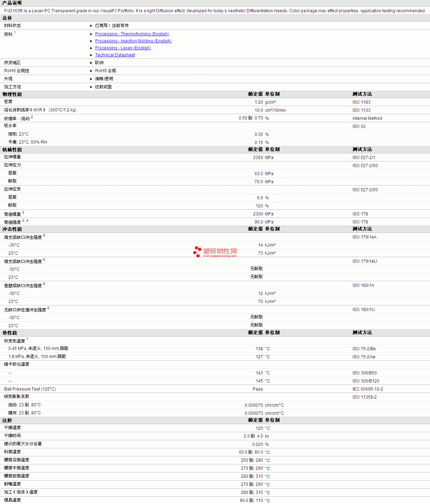The width and height of the screenshot is (430, 504).
Task: Open the Processing - Thermoforming (English) link
Action: (132, 34)
